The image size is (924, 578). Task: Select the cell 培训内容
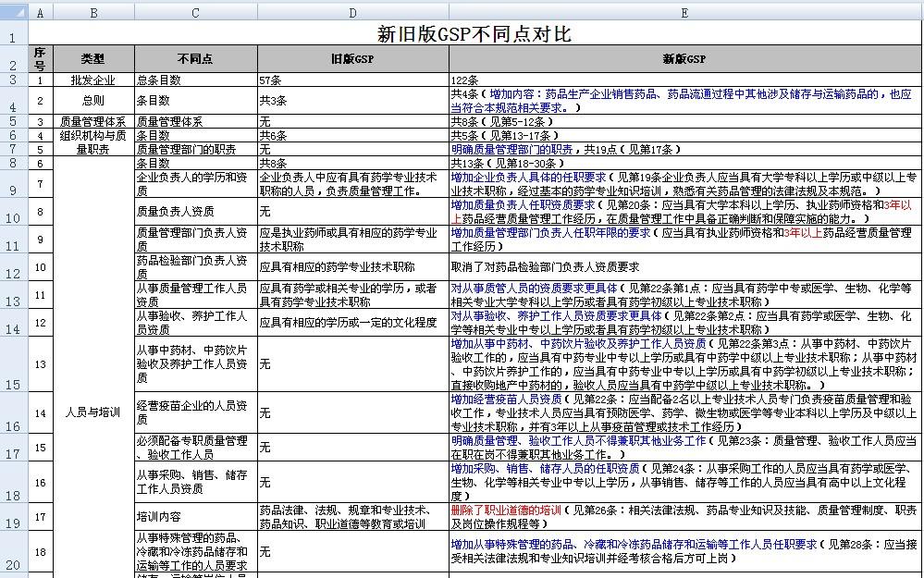click(x=196, y=517)
